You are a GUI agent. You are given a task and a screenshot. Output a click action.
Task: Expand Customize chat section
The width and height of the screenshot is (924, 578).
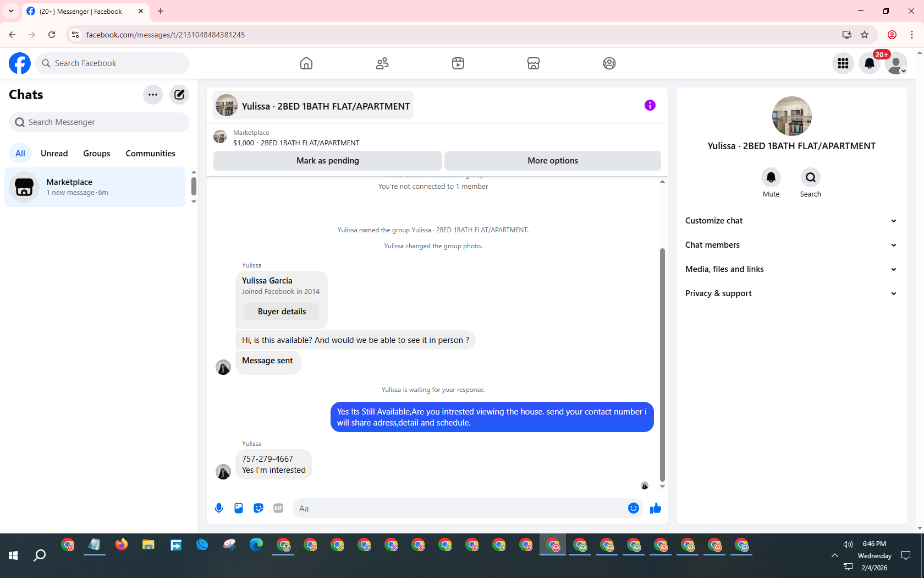(x=791, y=221)
